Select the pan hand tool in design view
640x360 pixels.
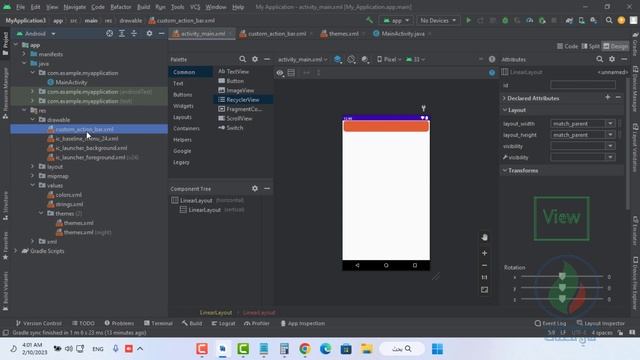tap(484, 237)
